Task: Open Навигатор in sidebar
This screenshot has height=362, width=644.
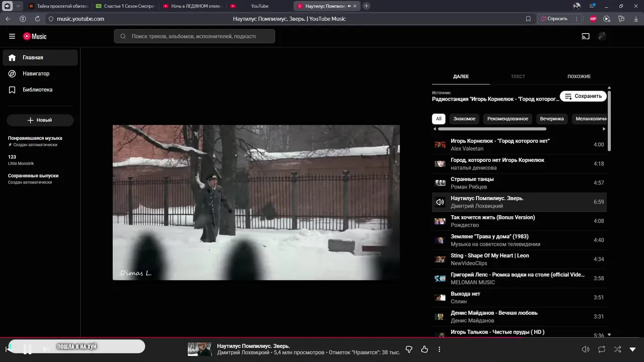Action: tap(40, 73)
